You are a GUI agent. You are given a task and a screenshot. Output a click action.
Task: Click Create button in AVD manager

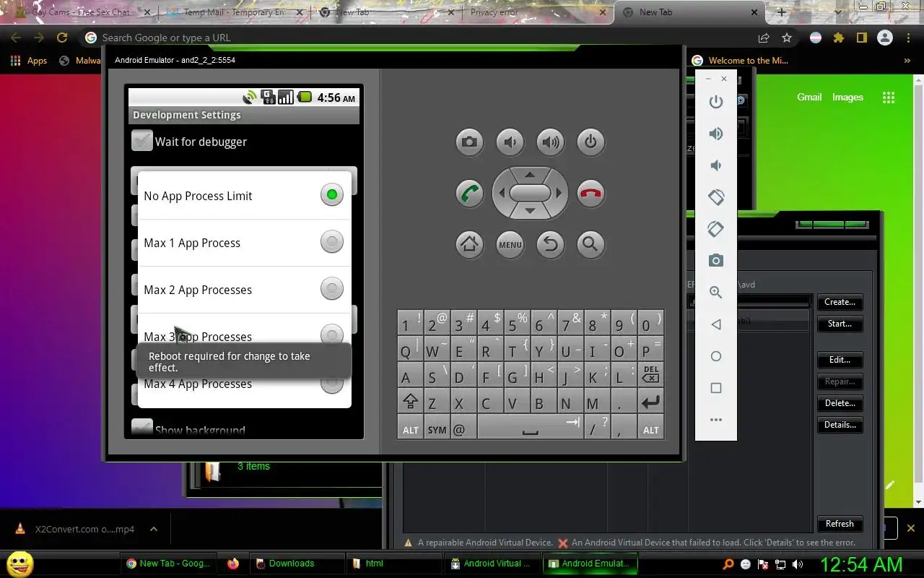(x=840, y=302)
